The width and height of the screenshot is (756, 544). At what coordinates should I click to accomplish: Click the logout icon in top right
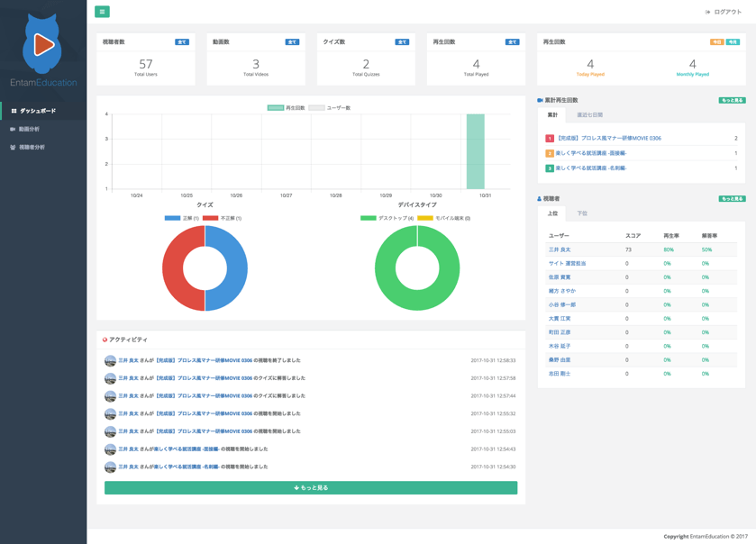pos(707,12)
